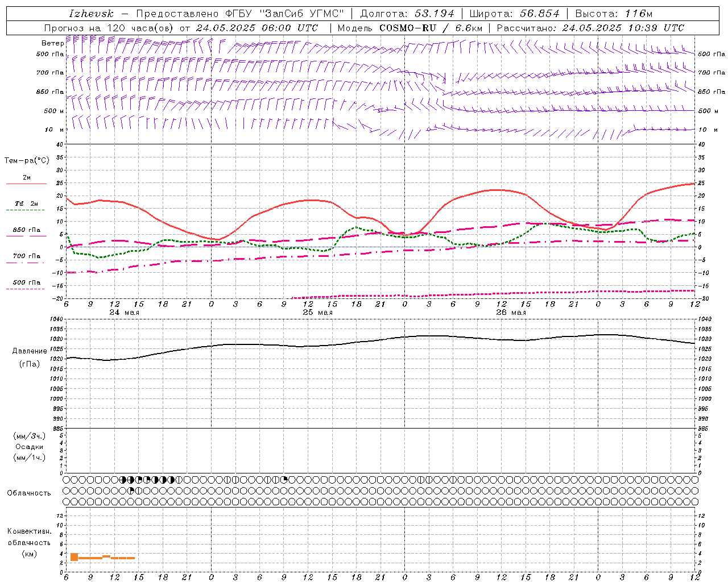Click the "(мм/1ч.)" precipitation unit label

pos(30,458)
